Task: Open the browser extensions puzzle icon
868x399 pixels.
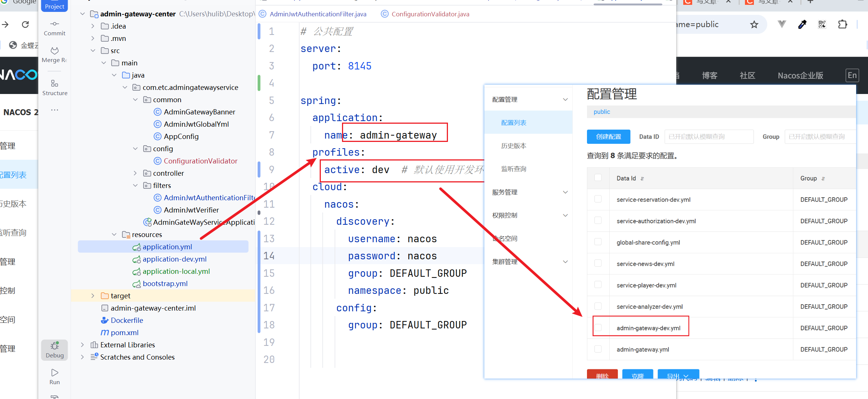Action: click(x=842, y=25)
